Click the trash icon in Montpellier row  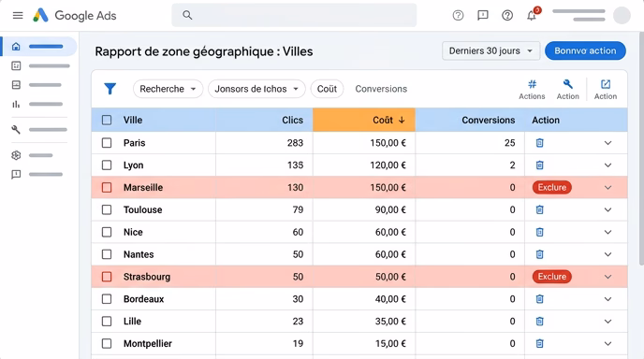[540, 343]
